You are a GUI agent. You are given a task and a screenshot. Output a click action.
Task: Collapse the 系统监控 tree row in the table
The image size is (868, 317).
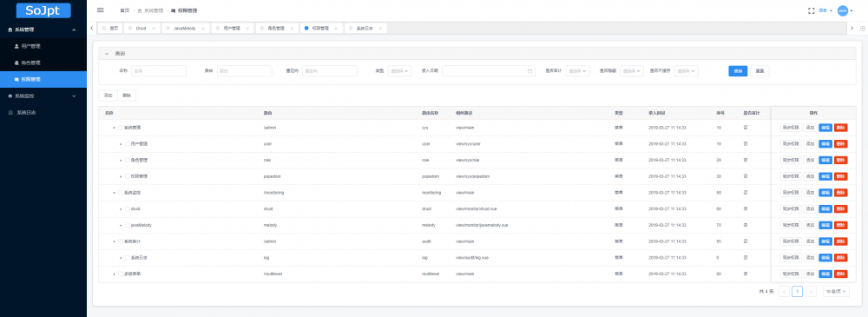click(114, 193)
